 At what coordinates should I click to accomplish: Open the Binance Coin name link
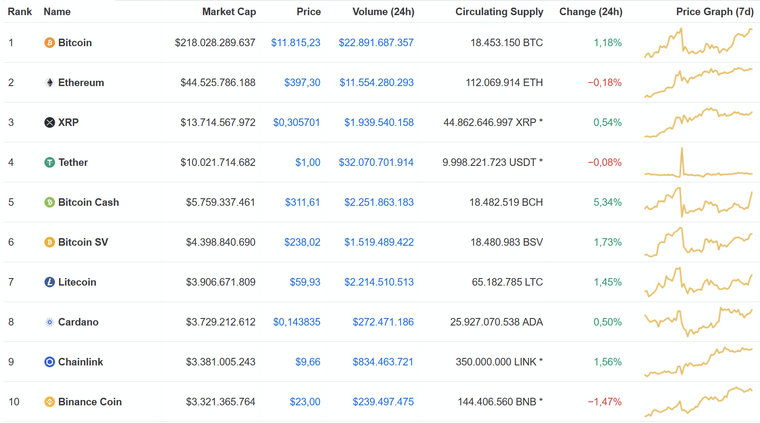(90, 402)
